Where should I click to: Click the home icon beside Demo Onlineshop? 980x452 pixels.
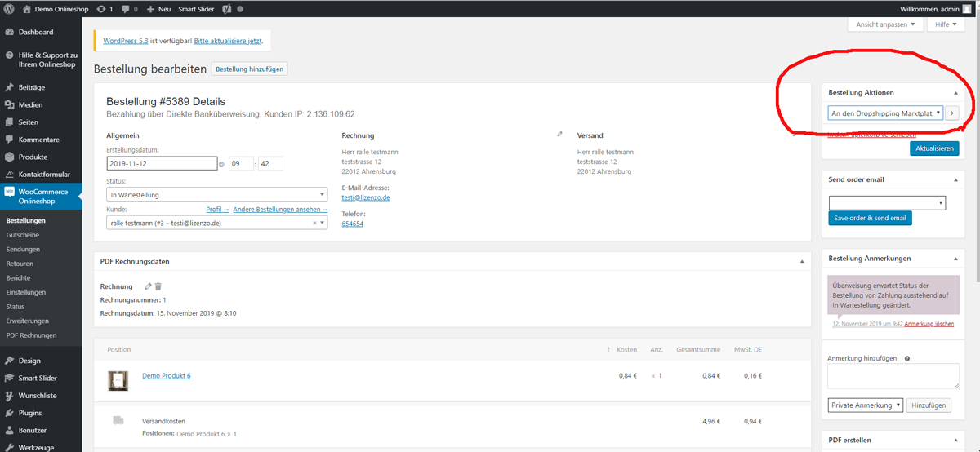point(27,8)
